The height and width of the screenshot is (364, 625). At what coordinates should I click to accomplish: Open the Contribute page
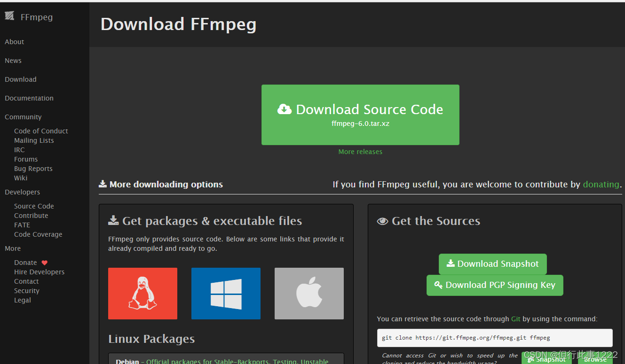[x=31, y=216]
